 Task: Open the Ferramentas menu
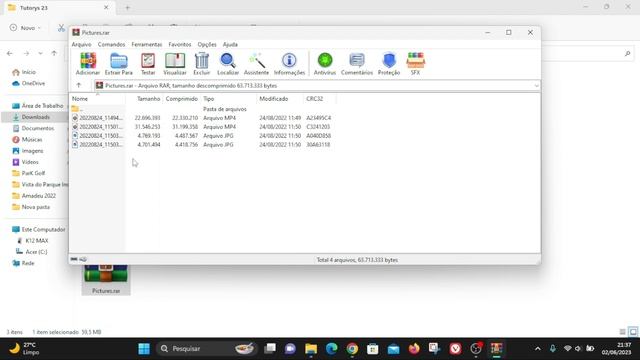point(147,44)
